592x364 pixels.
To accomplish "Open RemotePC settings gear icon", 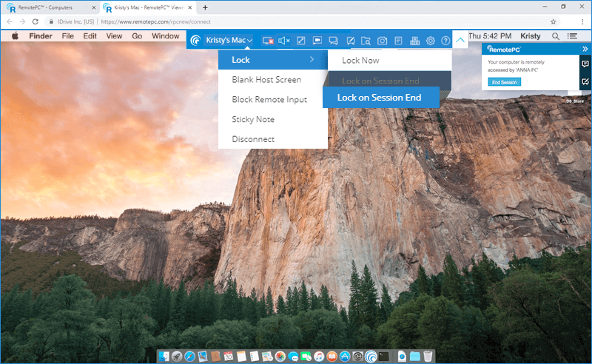I will coord(431,41).
